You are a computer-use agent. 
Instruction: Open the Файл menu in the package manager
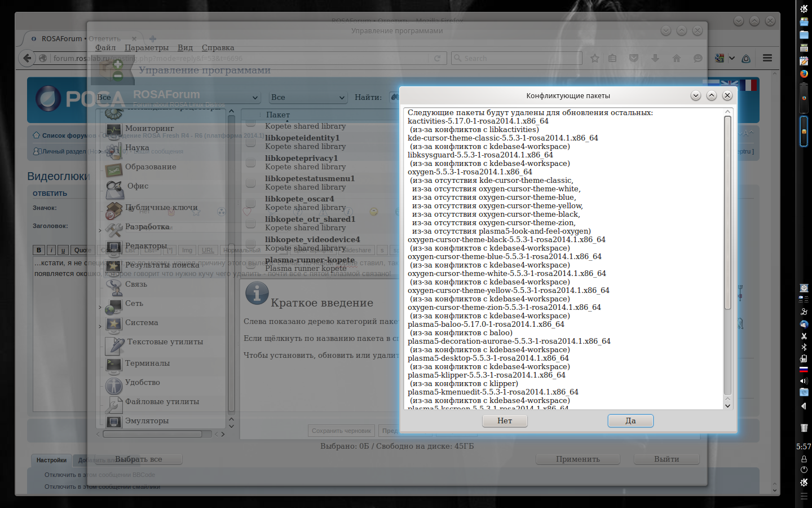(105, 47)
